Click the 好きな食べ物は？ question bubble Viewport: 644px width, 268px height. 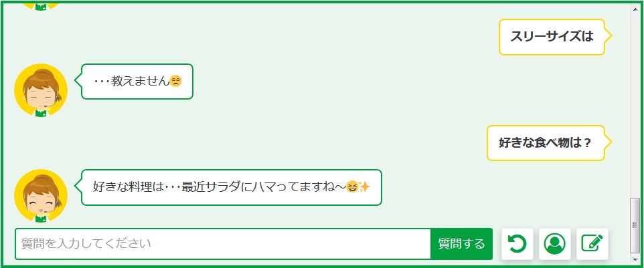point(546,143)
